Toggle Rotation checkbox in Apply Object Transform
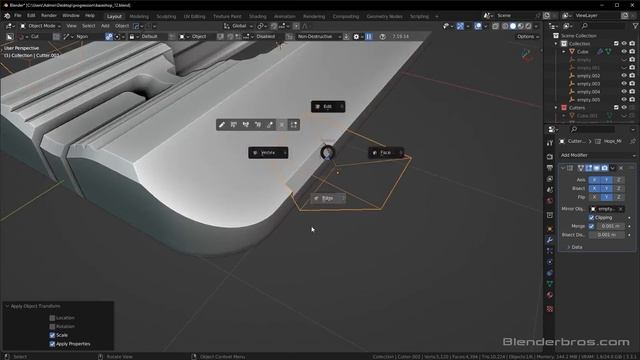 (x=52, y=326)
